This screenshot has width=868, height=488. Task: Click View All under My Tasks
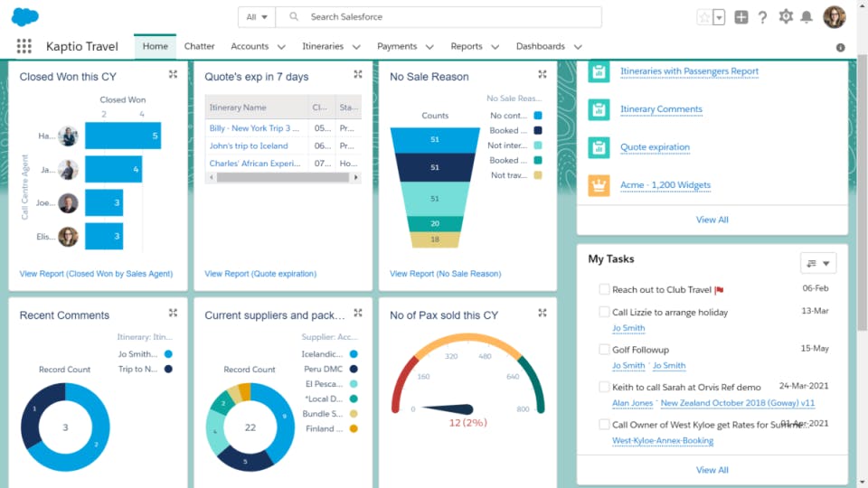tap(712, 470)
